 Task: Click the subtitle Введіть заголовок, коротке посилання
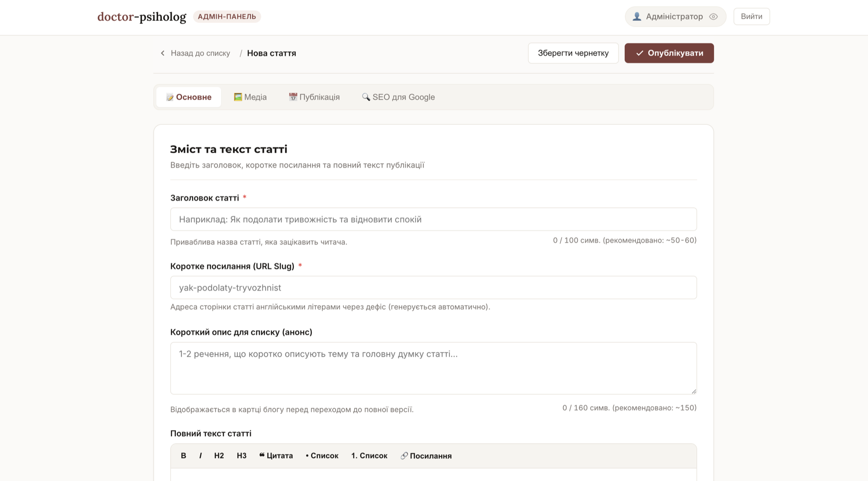297,165
